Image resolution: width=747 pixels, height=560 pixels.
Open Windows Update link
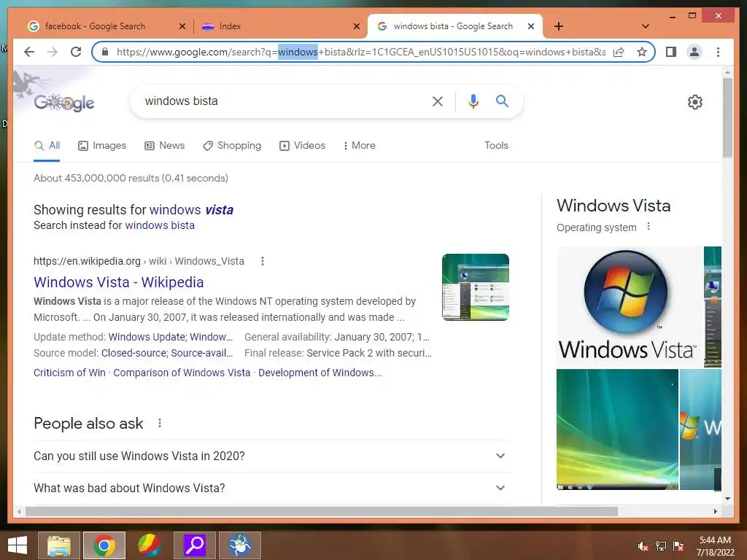(147, 337)
